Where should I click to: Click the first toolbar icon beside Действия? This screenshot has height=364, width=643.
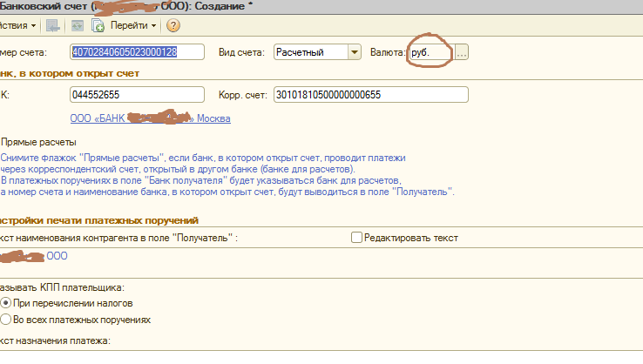(x=53, y=26)
